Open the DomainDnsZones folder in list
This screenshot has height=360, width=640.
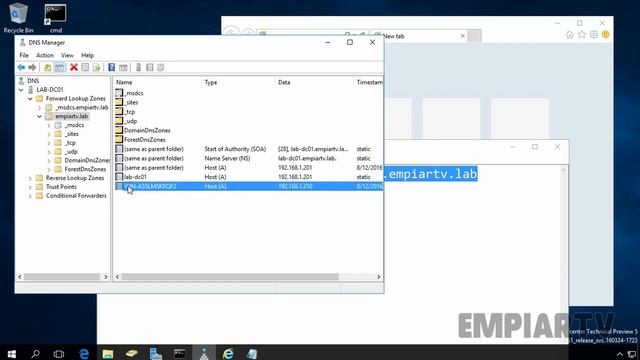147,131
